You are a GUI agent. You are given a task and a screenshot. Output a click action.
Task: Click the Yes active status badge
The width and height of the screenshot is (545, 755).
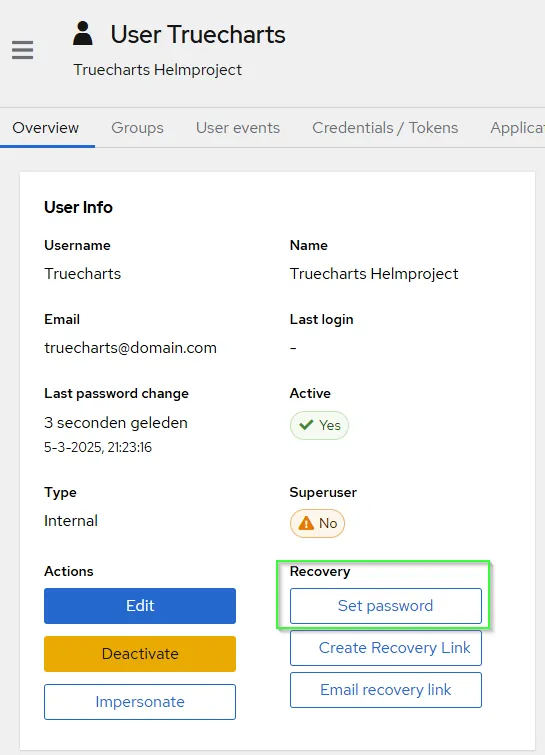pyautogui.click(x=319, y=425)
